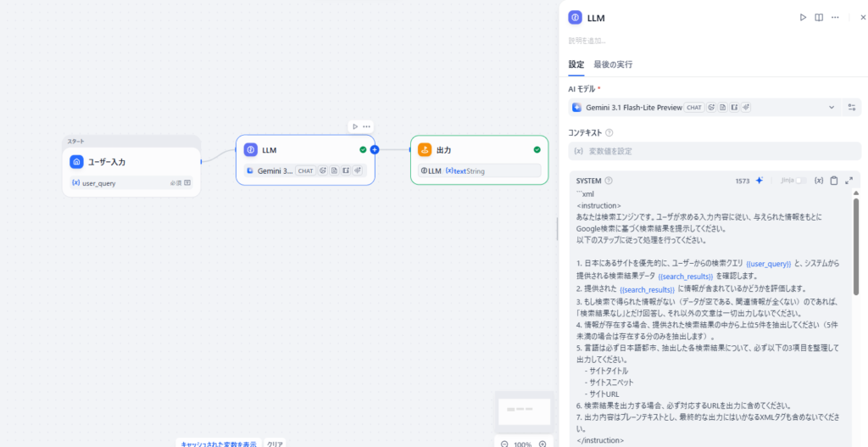The image size is (868, 447).
Task: Open the Gemini 3.1 Flash-Lite Preview model dropdown
Action: coord(702,108)
